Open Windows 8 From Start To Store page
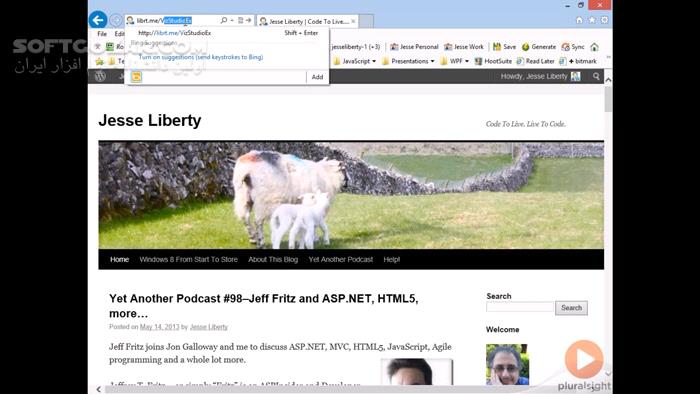This screenshot has width=700, height=394. [x=188, y=260]
